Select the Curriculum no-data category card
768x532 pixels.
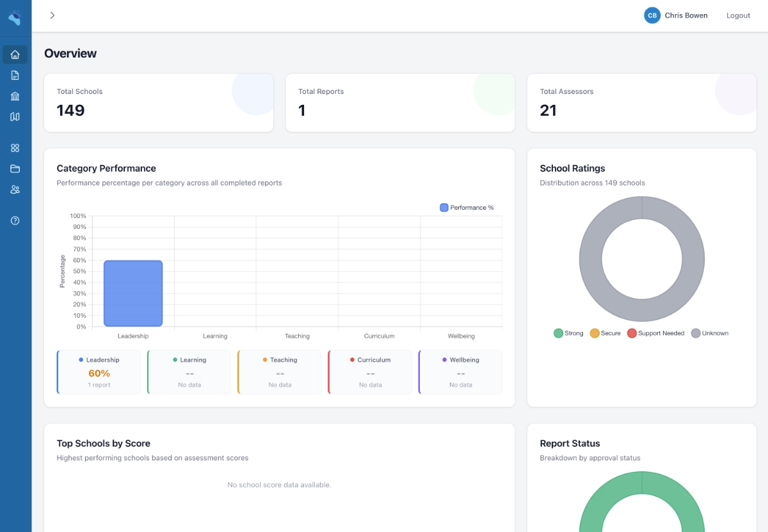point(370,372)
